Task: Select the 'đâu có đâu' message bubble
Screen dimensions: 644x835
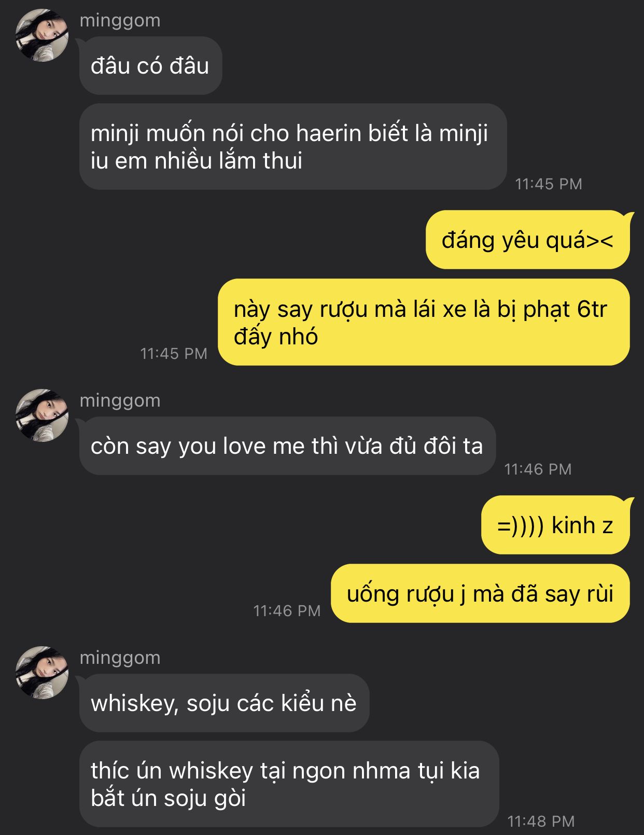Action: click(x=150, y=66)
